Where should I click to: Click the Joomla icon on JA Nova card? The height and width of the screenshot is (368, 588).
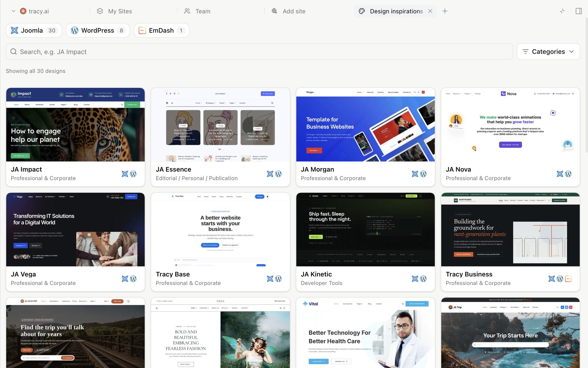pyautogui.click(x=560, y=174)
